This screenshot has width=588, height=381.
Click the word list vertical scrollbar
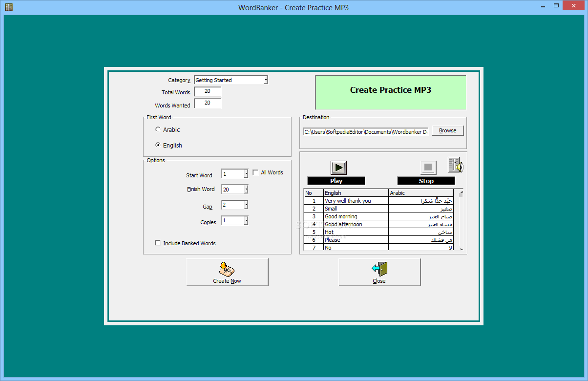[x=461, y=219]
